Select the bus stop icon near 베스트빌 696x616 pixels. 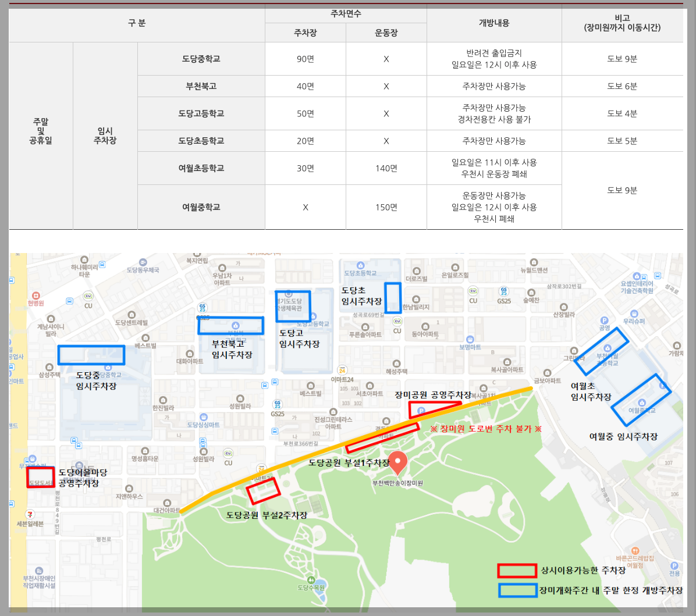[x=264, y=384]
